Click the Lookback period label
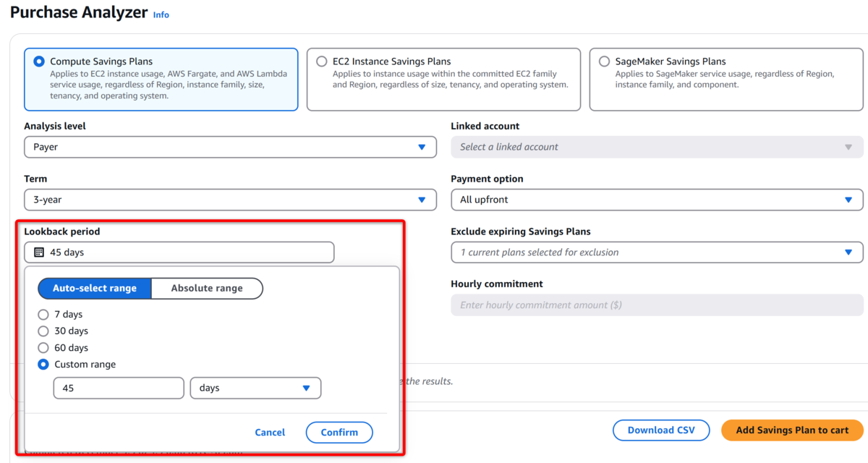This screenshot has height=463, width=868. pyautogui.click(x=62, y=231)
